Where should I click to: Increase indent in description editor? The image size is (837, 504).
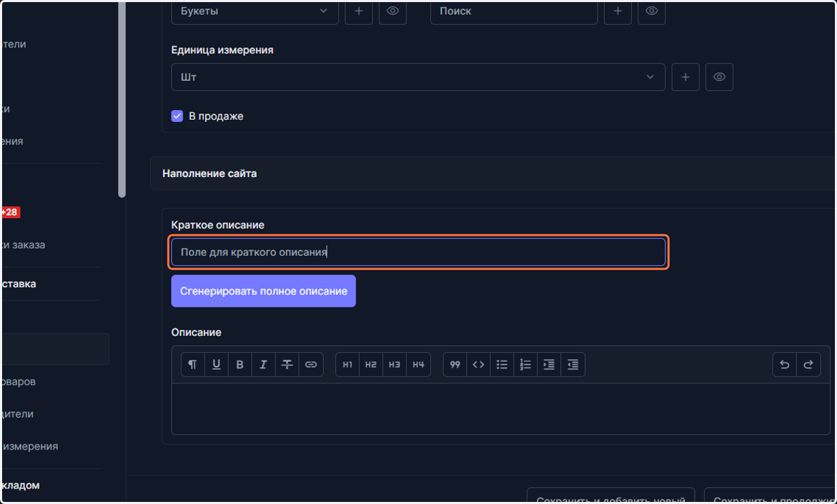(550, 365)
